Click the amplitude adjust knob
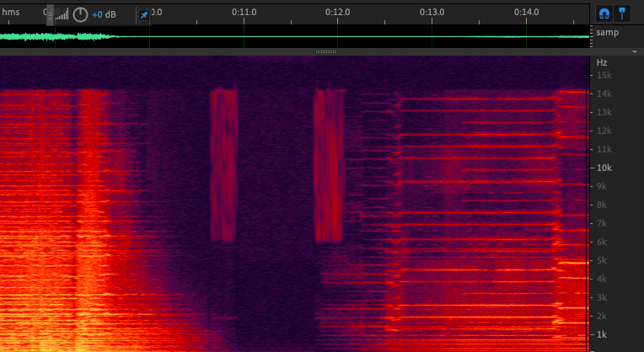This screenshot has height=352, width=644. (80, 14)
